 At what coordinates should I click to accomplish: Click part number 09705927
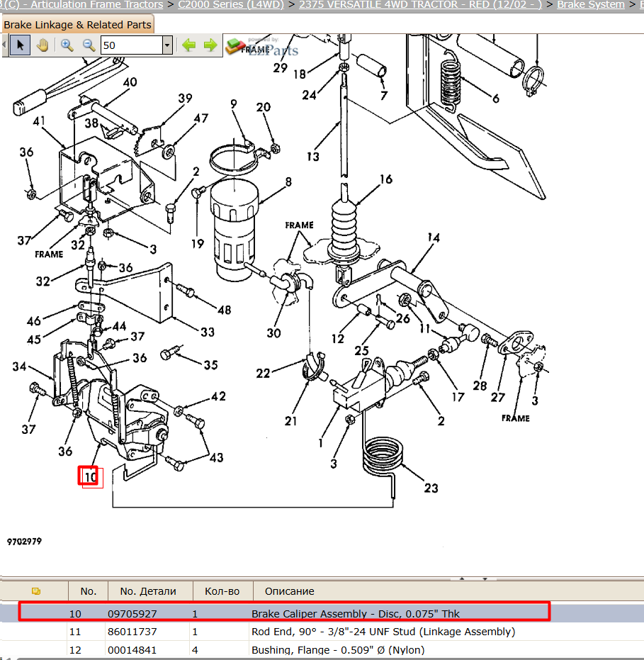(x=132, y=614)
